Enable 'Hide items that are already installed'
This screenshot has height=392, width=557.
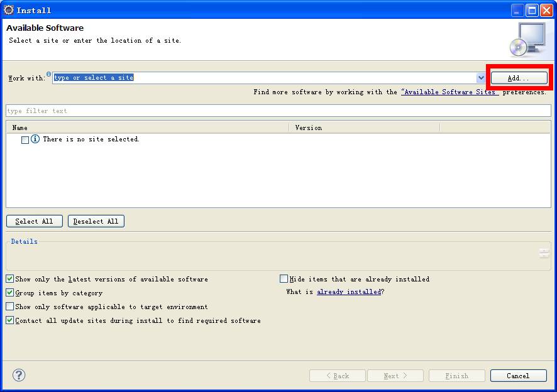(x=284, y=279)
